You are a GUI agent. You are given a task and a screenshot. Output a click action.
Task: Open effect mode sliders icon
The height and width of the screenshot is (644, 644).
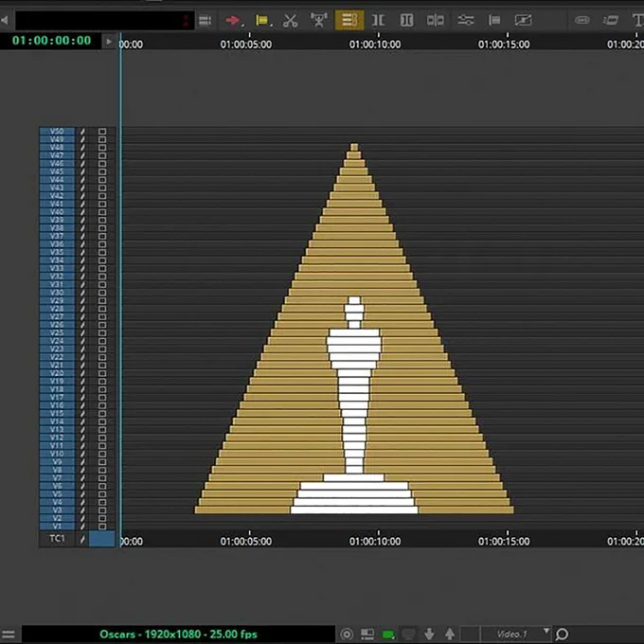pyautogui.click(x=465, y=20)
